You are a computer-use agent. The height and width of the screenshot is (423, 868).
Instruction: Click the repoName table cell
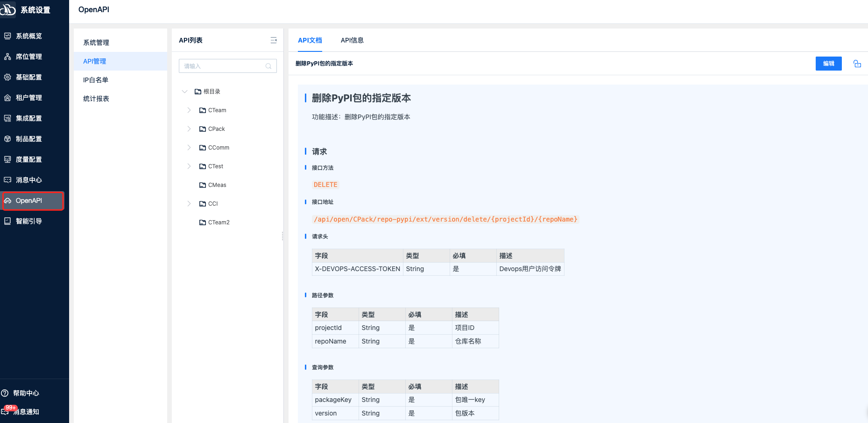(x=336, y=341)
